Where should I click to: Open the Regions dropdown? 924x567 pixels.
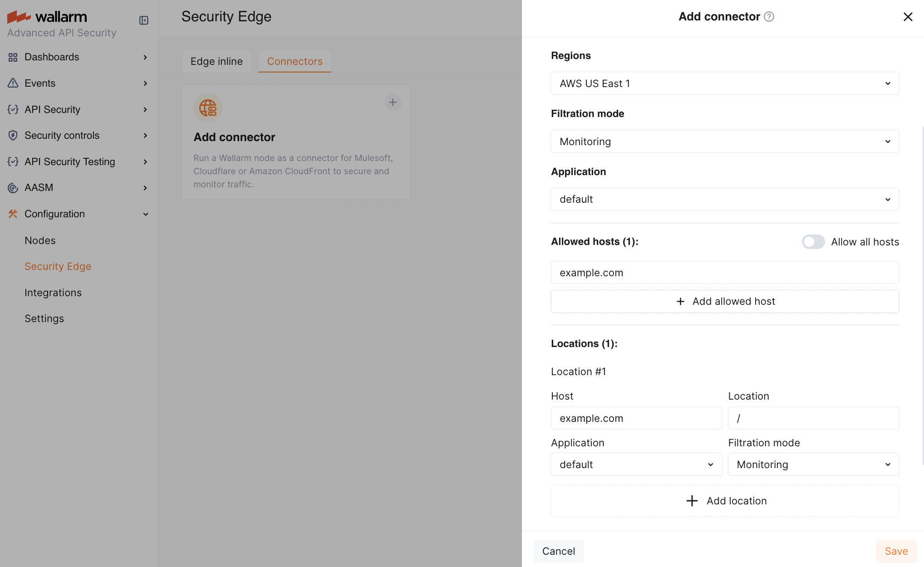click(725, 83)
